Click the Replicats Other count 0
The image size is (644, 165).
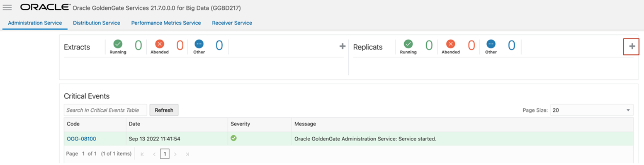click(512, 45)
